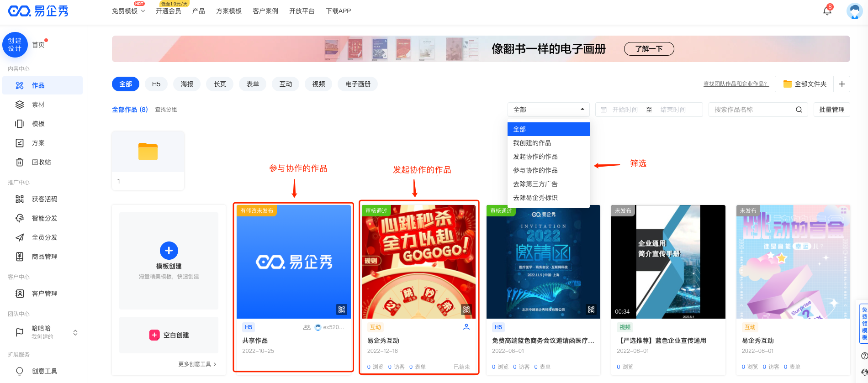Image resolution: width=868 pixels, height=383 pixels.
Task: Expand the 哈哈哈 team switcher arrows
Action: (x=75, y=332)
